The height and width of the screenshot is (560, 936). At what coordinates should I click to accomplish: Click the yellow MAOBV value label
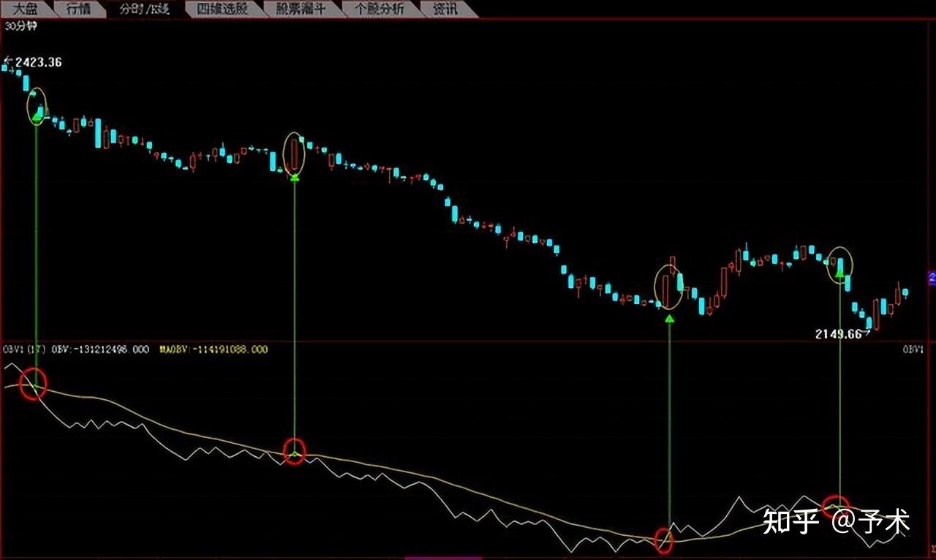click(x=214, y=349)
